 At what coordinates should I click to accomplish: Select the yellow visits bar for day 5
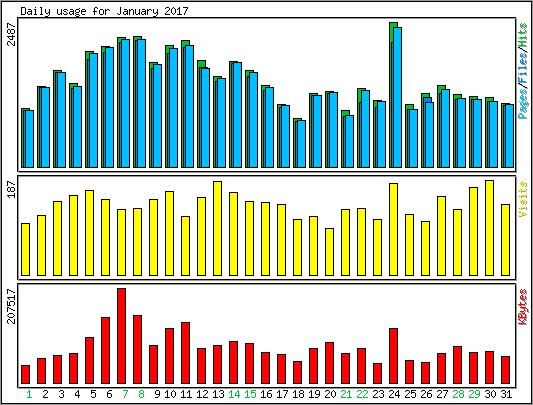(x=89, y=233)
